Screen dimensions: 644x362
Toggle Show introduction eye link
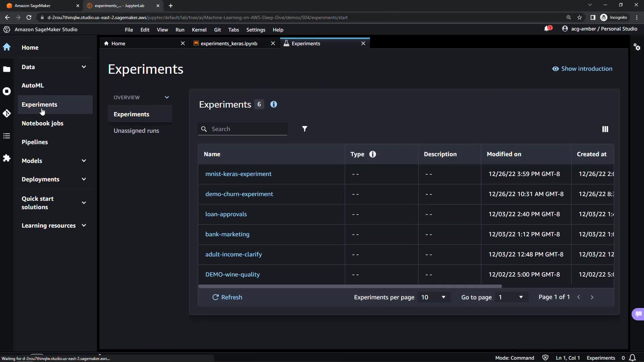[582, 69]
